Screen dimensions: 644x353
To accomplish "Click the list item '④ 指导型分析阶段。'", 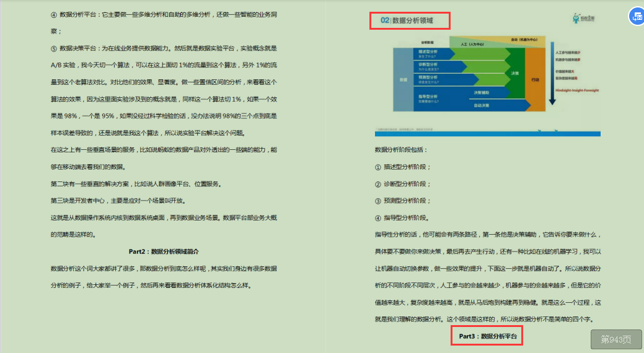I will click(x=402, y=218).
